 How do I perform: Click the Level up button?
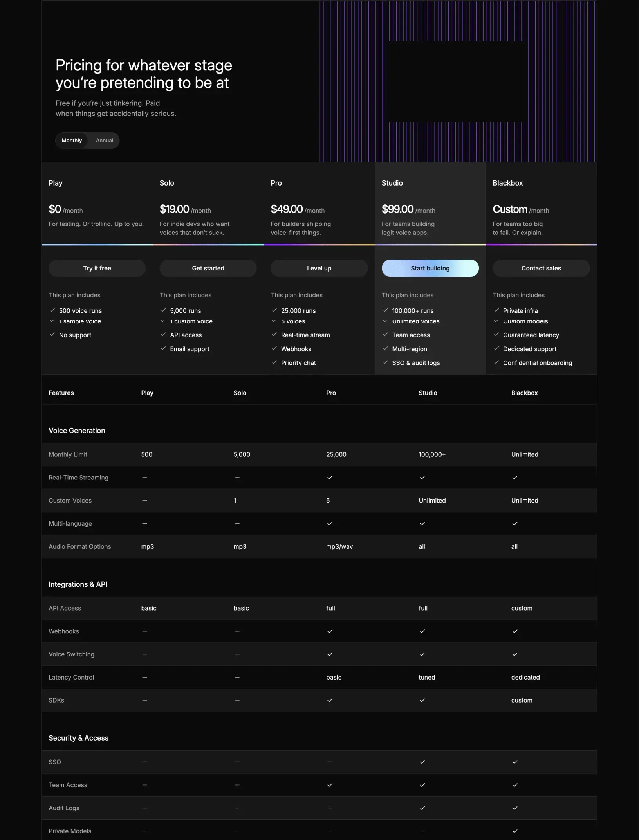(319, 268)
